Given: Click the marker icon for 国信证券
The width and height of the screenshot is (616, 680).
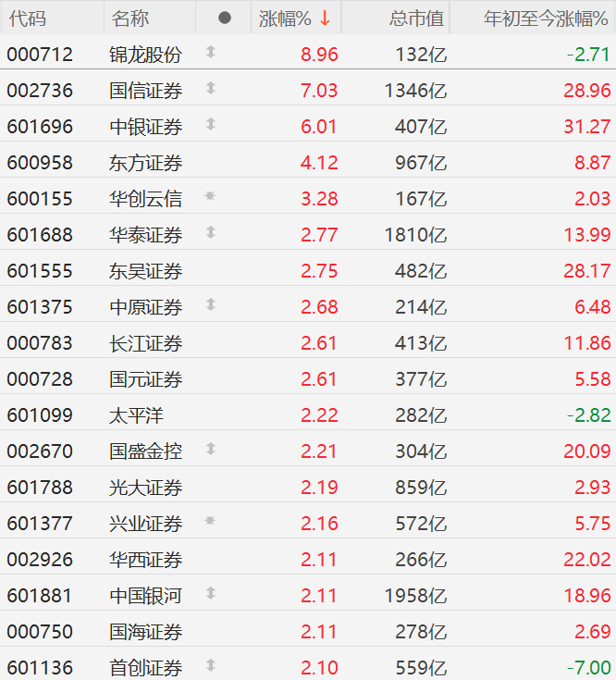Looking at the screenshot, I should 211,88.
